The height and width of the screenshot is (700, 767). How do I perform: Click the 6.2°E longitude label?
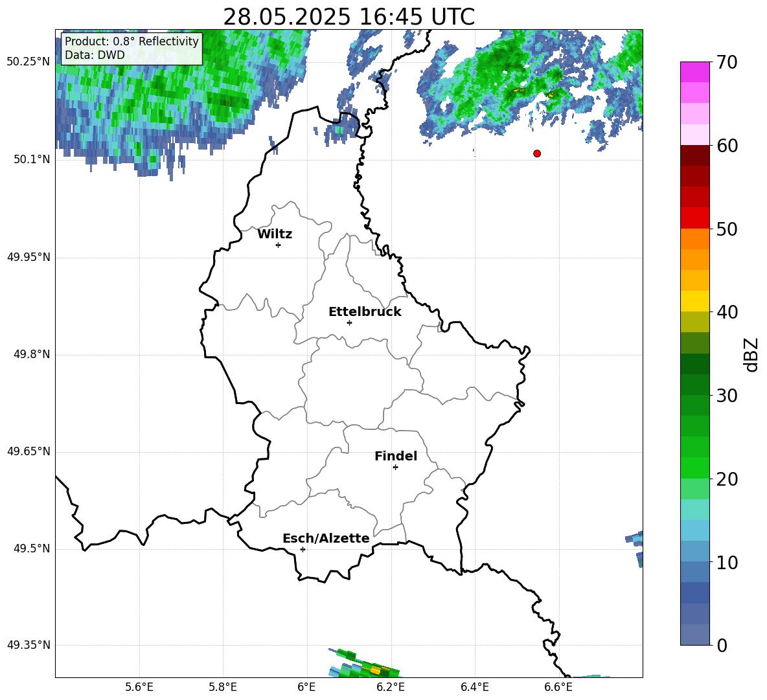coord(391,688)
